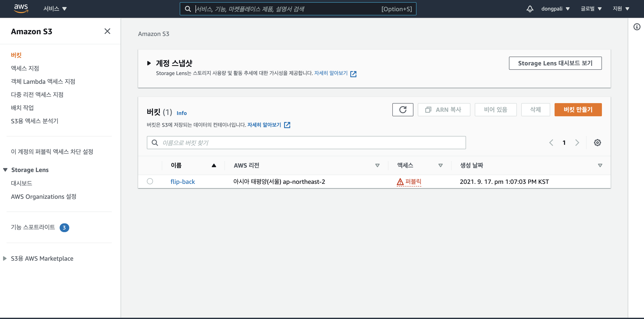Click the magnifier icon in top search bar

(187, 9)
